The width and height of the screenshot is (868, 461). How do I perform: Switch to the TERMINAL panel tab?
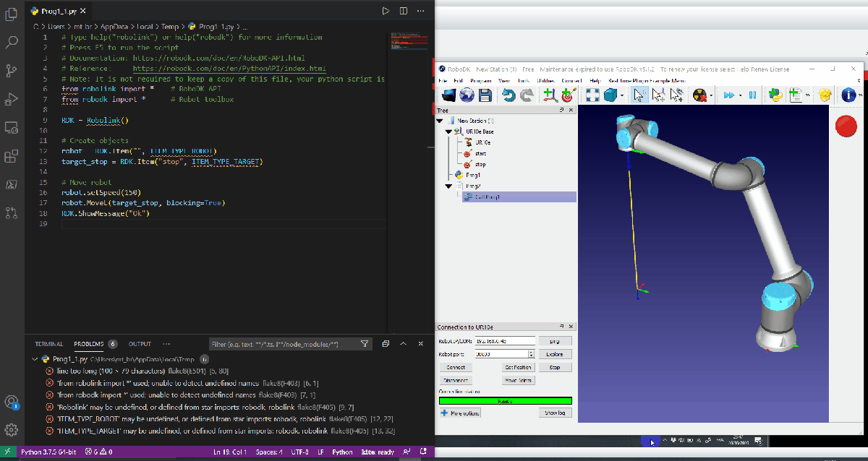point(48,344)
